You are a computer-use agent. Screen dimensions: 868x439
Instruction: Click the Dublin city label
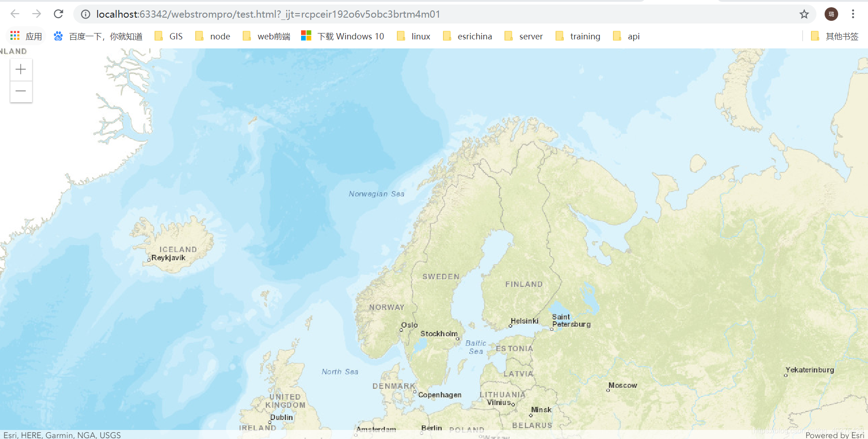[x=281, y=417]
